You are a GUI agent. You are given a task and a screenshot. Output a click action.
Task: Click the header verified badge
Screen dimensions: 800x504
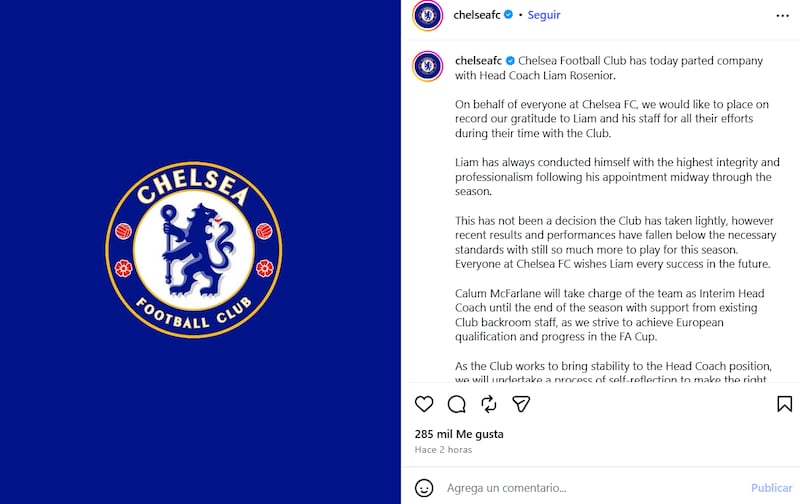pos(509,15)
